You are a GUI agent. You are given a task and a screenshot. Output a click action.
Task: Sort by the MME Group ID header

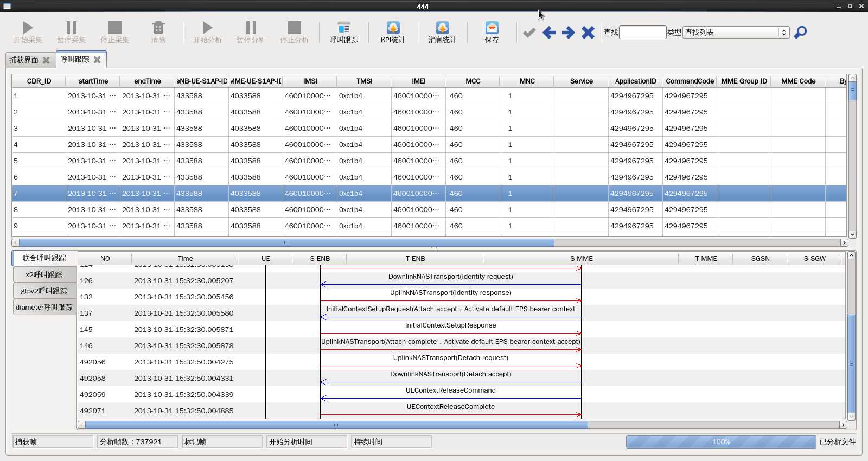744,81
